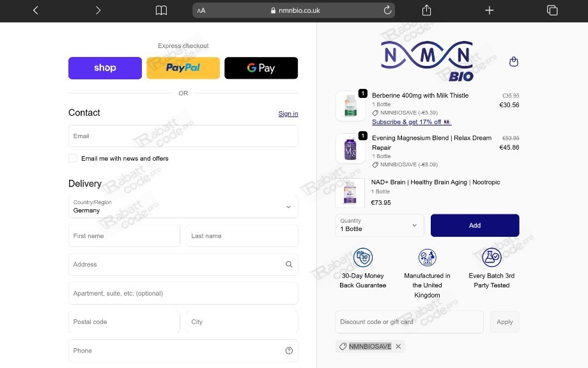The width and height of the screenshot is (588, 368).
Task: Click the €73.95 price
Action: pos(381,202)
